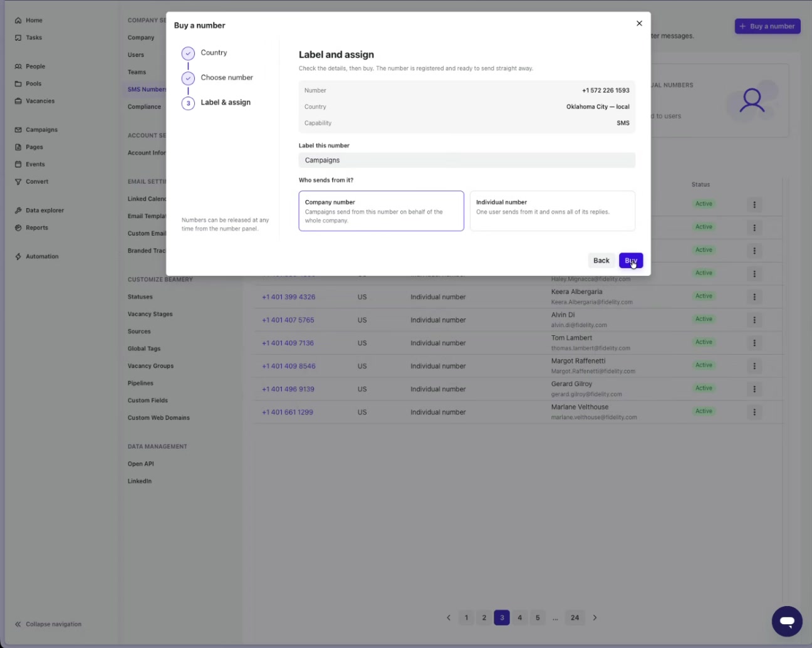Go to page 24 of numbers
This screenshot has height=648, width=812.
pos(575,618)
